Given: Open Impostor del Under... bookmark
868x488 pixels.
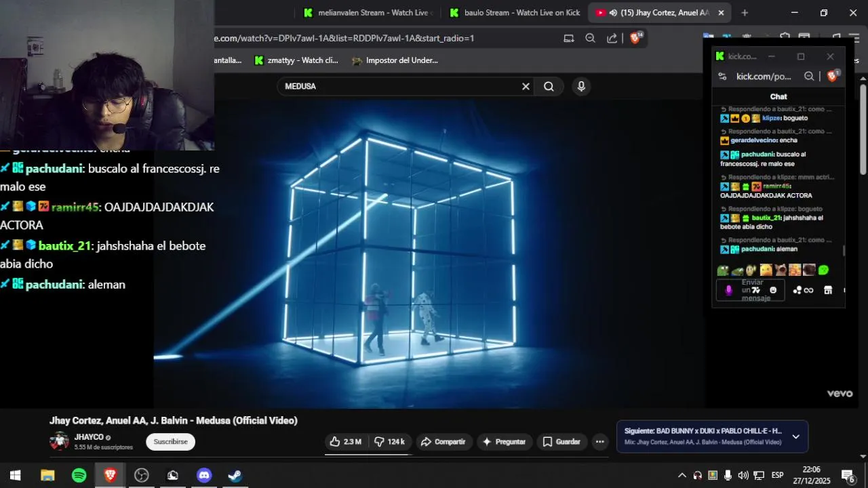Looking at the screenshot, I should point(395,60).
